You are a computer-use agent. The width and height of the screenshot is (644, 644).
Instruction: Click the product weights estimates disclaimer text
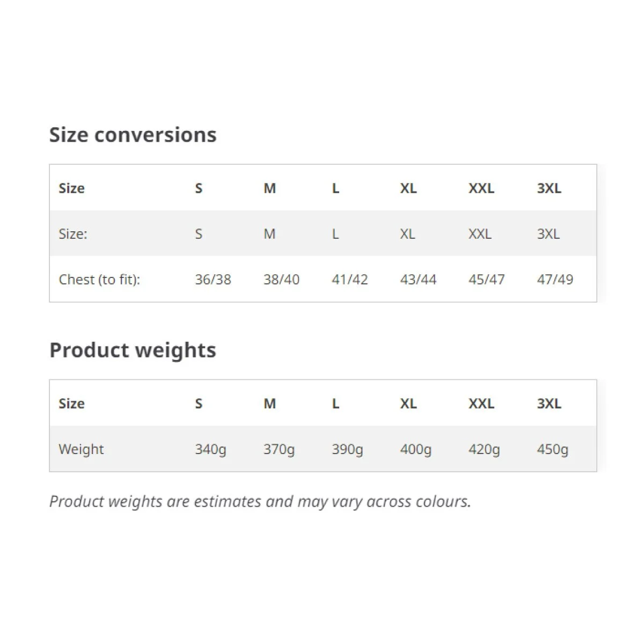(260, 502)
